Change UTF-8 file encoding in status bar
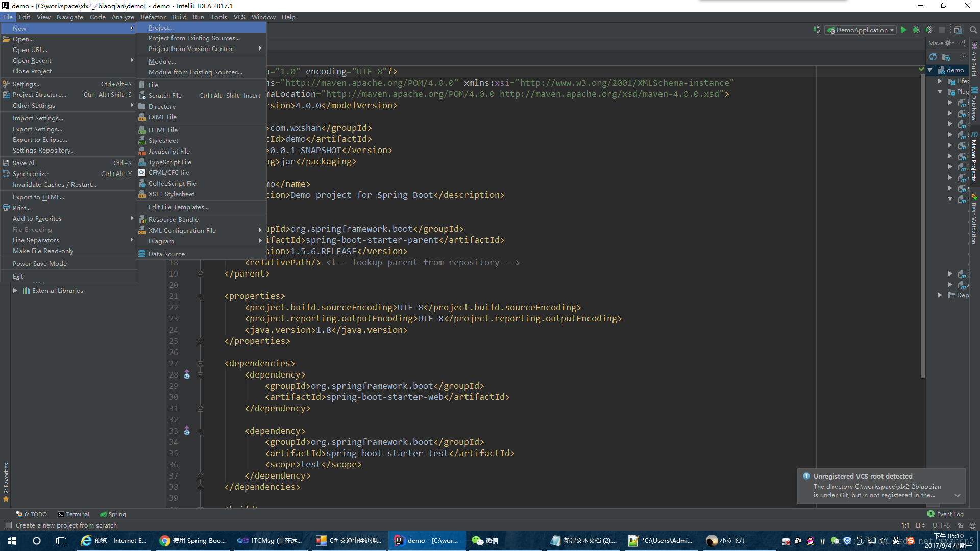The height and width of the screenshot is (551, 980). [941, 525]
